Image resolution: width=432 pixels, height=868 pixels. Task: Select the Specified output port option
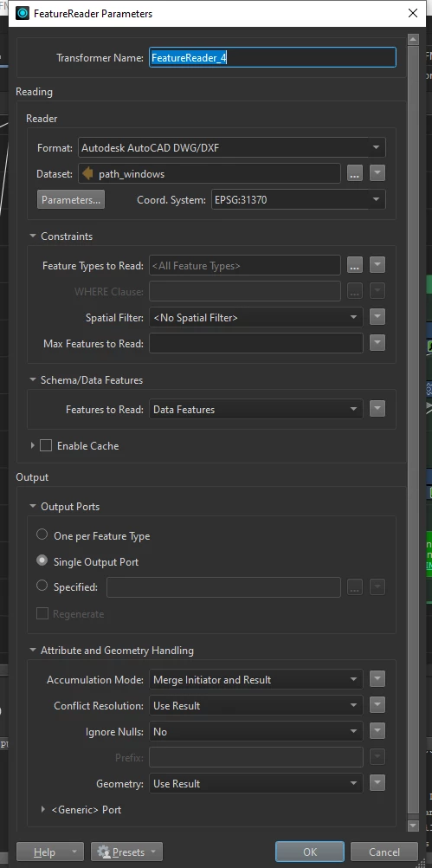[x=42, y=586]
